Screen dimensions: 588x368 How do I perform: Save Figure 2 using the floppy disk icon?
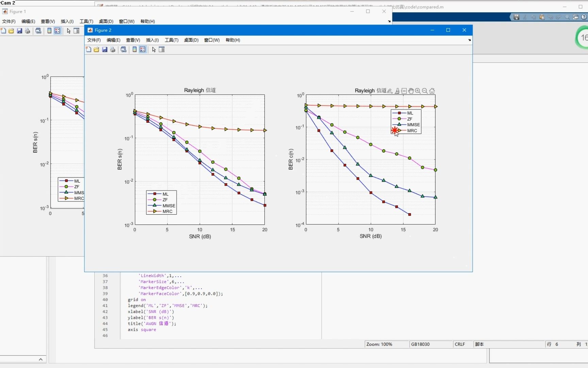104,49
